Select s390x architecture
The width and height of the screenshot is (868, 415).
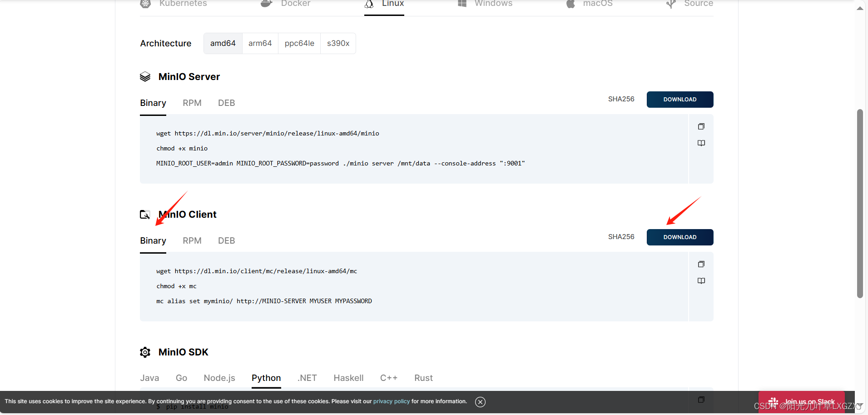click(x=338, y=43)
